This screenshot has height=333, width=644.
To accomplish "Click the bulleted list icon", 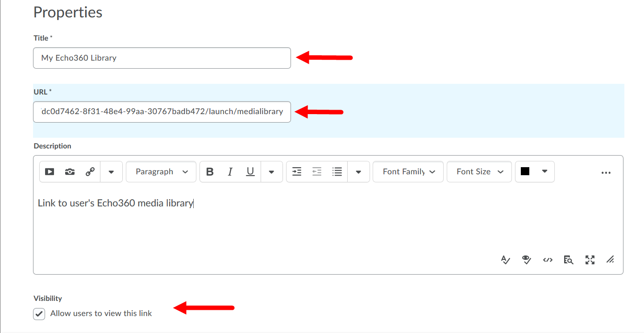I will coord(337,172).
